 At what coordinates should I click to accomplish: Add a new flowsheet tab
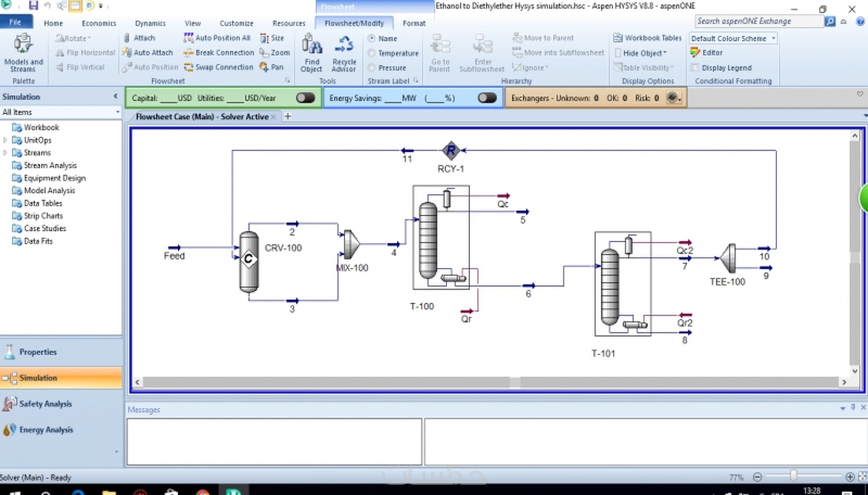point(287,116)
